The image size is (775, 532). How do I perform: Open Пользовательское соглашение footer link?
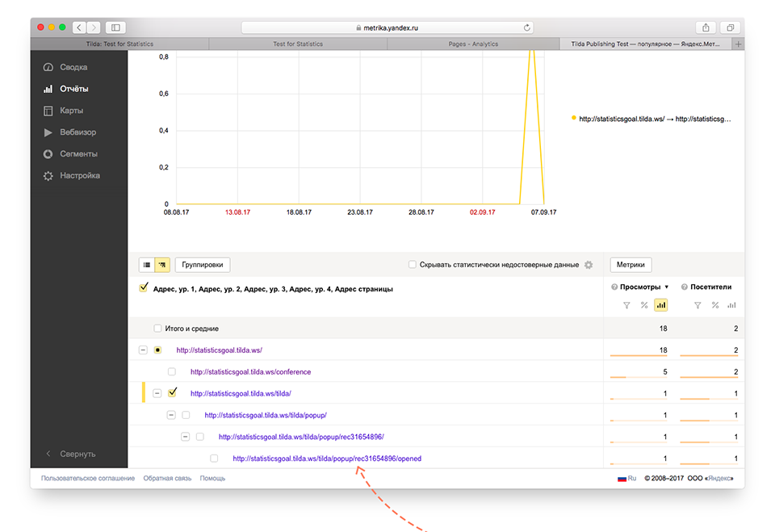click(87, 479)
